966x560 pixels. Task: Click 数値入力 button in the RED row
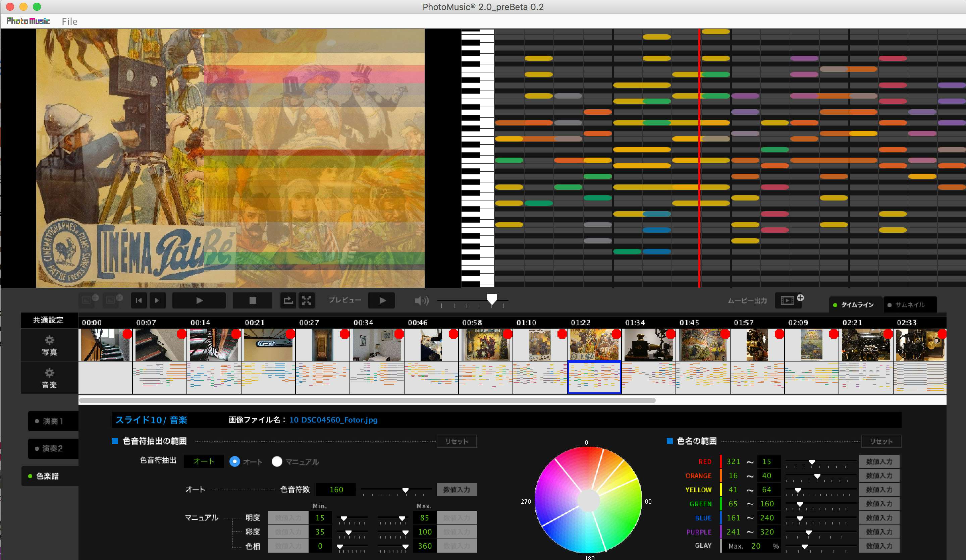878,461
